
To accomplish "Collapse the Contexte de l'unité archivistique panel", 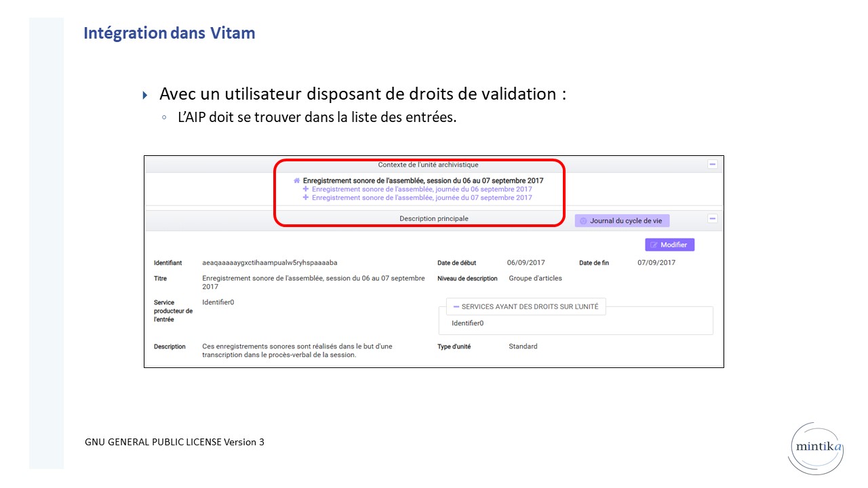I will tap(712, 164).
